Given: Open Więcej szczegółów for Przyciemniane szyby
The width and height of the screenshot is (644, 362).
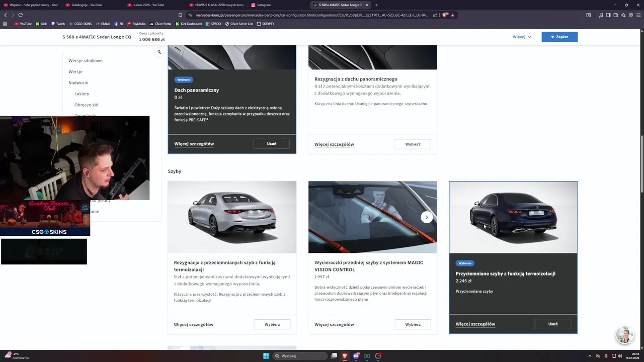Looking at the screenshot, I should 475,324.
